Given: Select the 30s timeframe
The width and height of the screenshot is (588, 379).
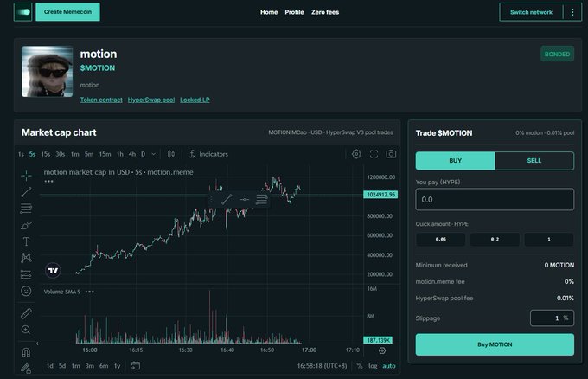Looking at the screenshot, I should 60,154.
